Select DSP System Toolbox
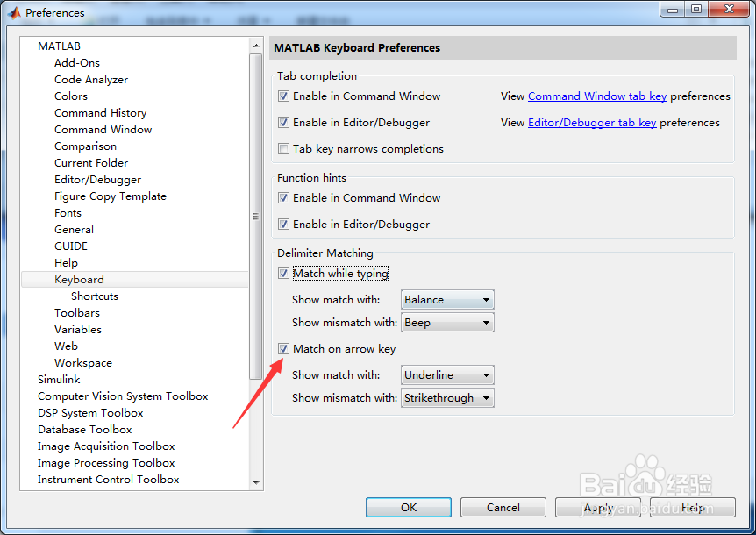756x535 pixels. pyautogui.click(x=90, y=413)
